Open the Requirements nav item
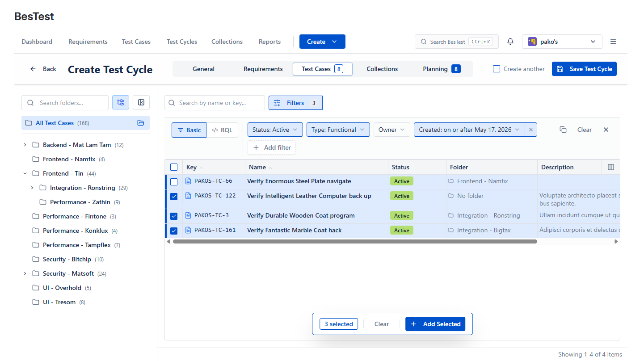 point(88,42)
